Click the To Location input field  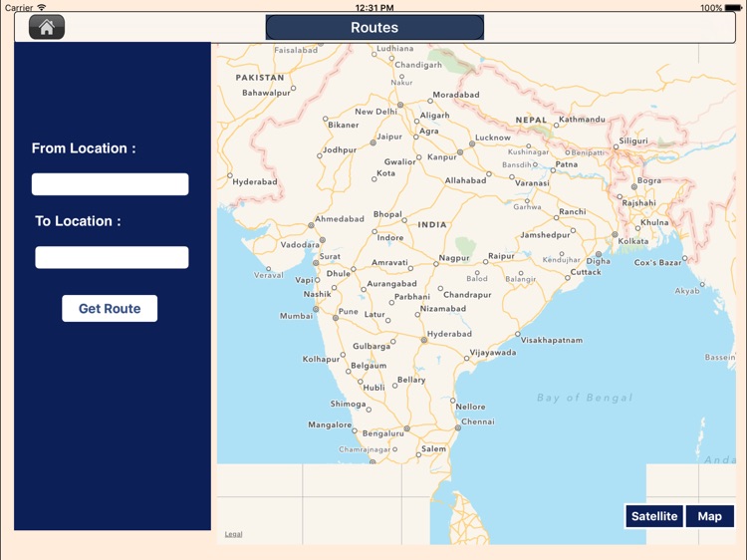coord(112,257)
